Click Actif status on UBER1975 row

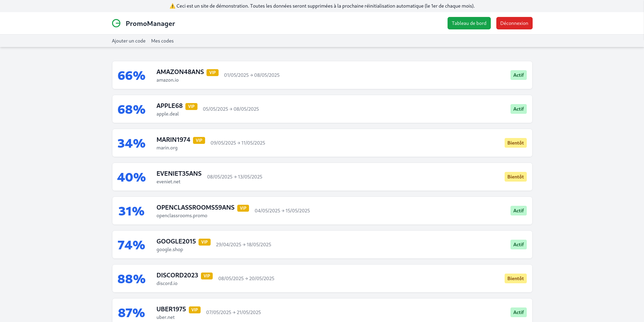point(518,312)
